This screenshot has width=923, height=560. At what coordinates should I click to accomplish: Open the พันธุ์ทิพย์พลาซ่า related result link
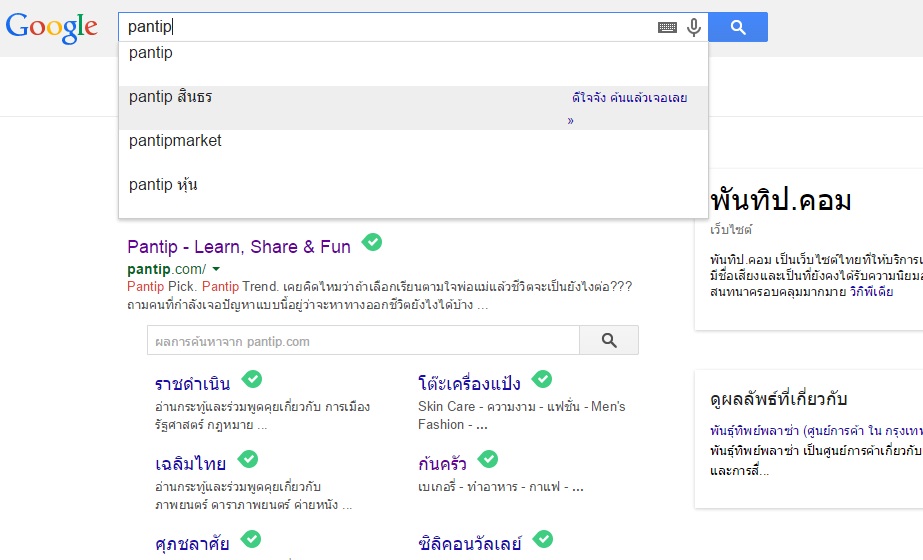click(x=816, y=431)
